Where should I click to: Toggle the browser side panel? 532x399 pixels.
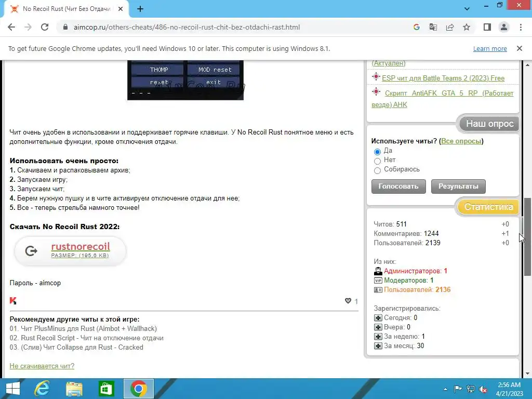tap(487, 27)
